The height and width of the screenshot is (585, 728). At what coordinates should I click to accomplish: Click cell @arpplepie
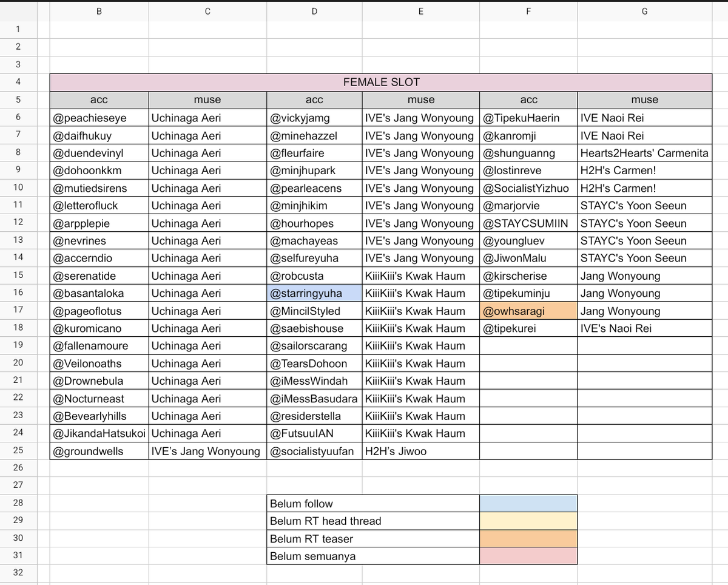click(x=99, y=223)
